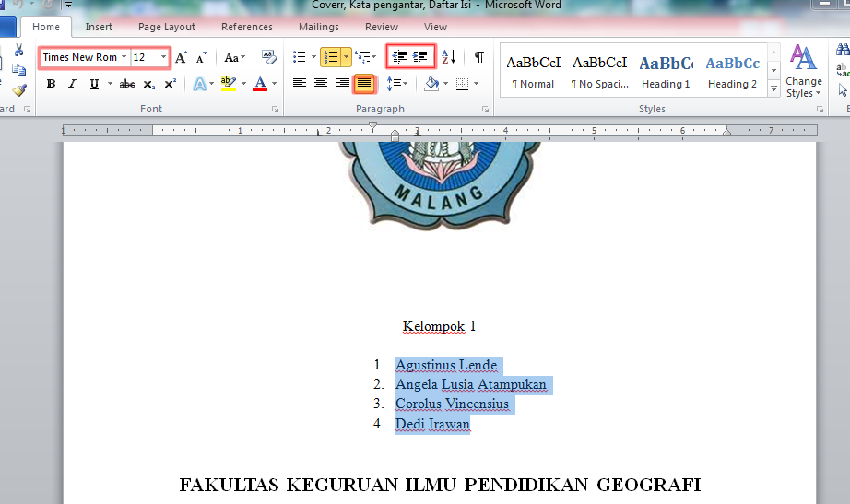Viewport: 850px width, 504px height.
Task: Toggle Justify alignment
Action: 364,84
